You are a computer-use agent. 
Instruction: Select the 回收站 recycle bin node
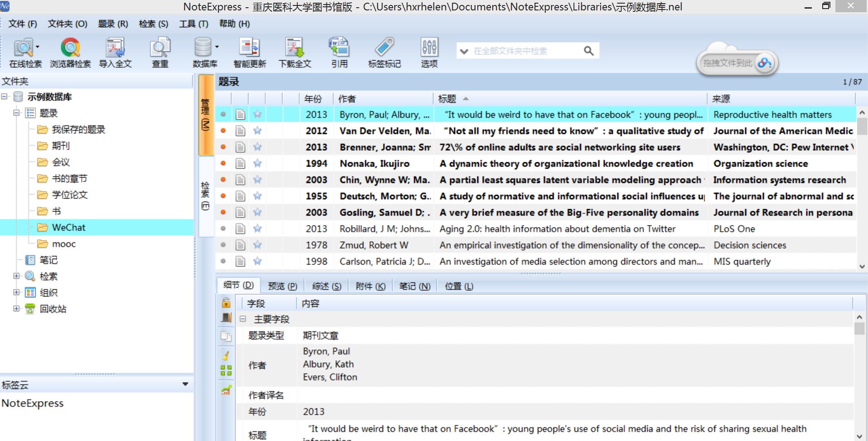click(53, 309)
